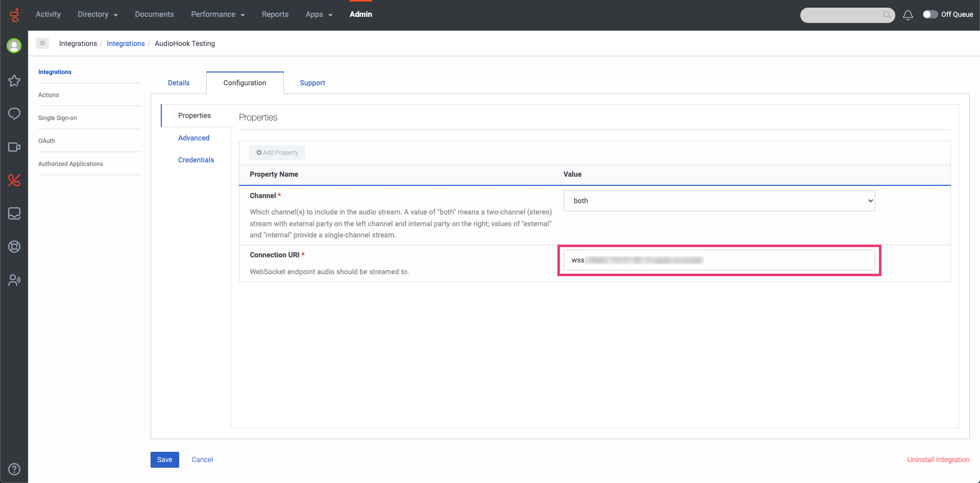The height and width of the screenshot is (483, 980).
Task: Open Favorites star icon in sidebar
Action: 14,81
